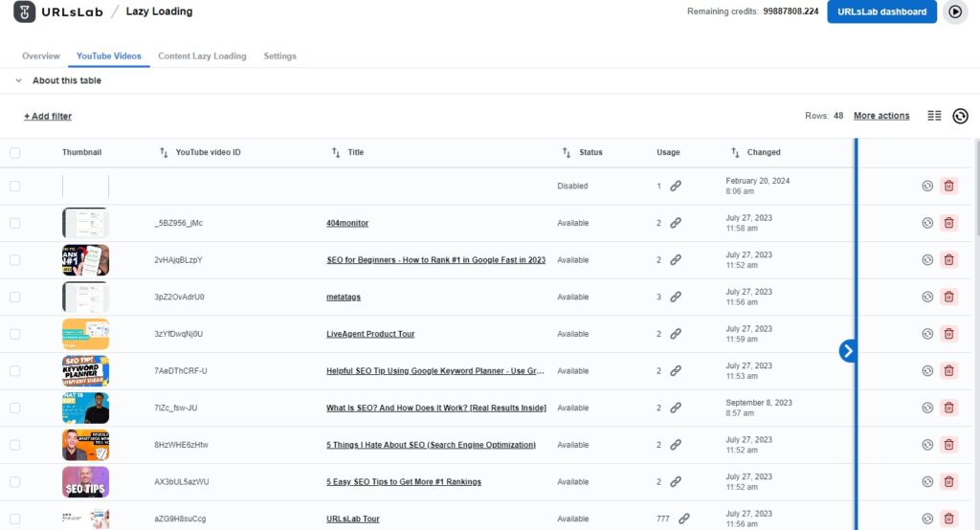Open the URLsLab dashboard button
This screenshot has width=980, height=530.
(881, 11)
